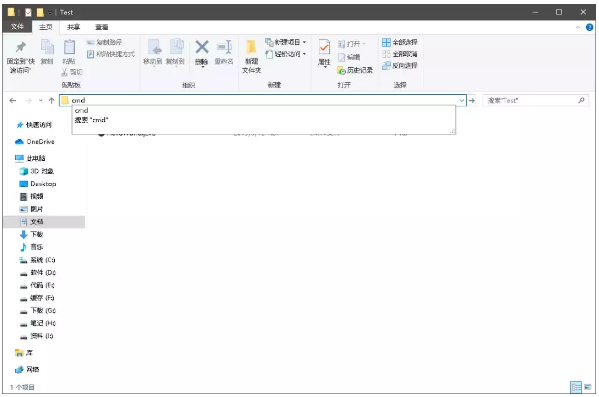
Task: Open the New item (新建项目) dropdown
Action: coord(285,42)
